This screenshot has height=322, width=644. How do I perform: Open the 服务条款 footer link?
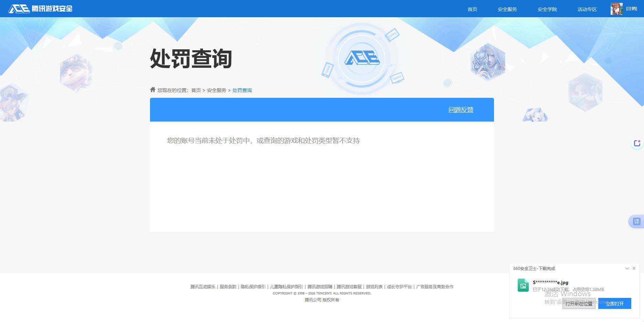[227, 287]
